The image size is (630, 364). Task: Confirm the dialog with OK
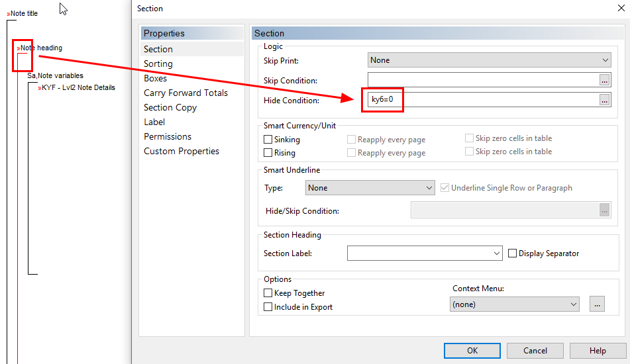[472, 350]
